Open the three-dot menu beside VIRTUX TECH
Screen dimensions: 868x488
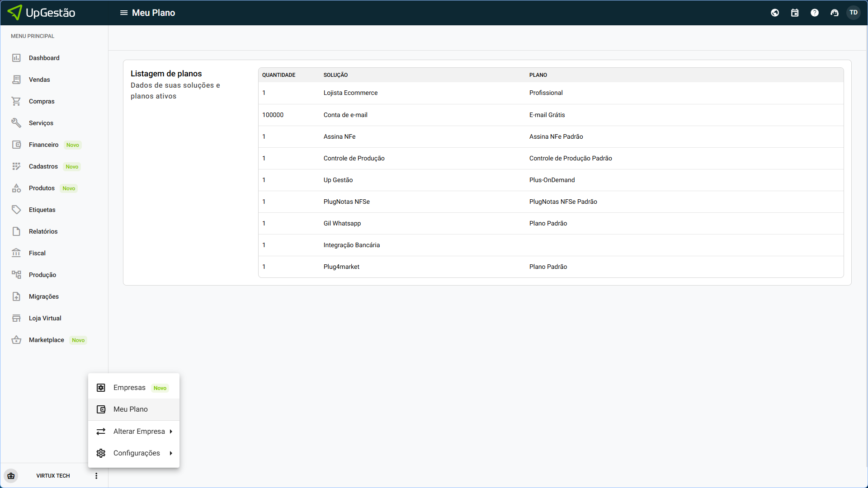(96, 476)
